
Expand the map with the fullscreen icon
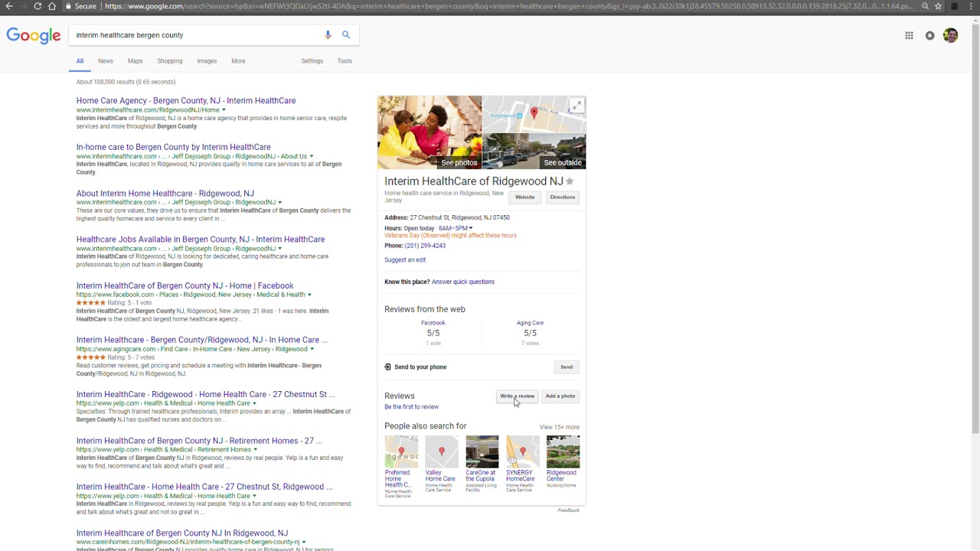tap(576, 106)
